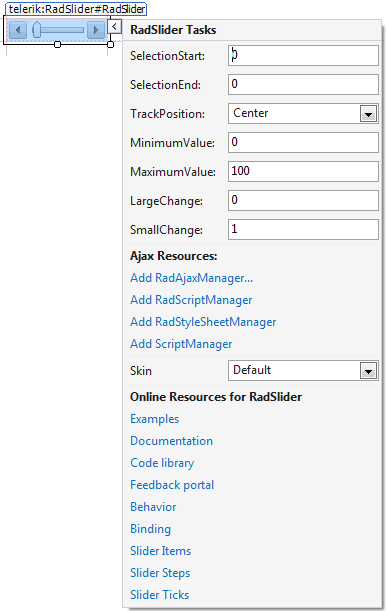Open the Slider Ticks help link
The width and height of the screenshot is (386, 611).
(x=160, y=595)
